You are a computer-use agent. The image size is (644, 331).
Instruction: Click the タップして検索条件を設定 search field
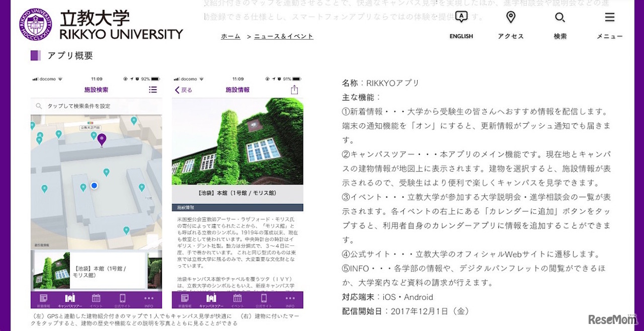96,106
